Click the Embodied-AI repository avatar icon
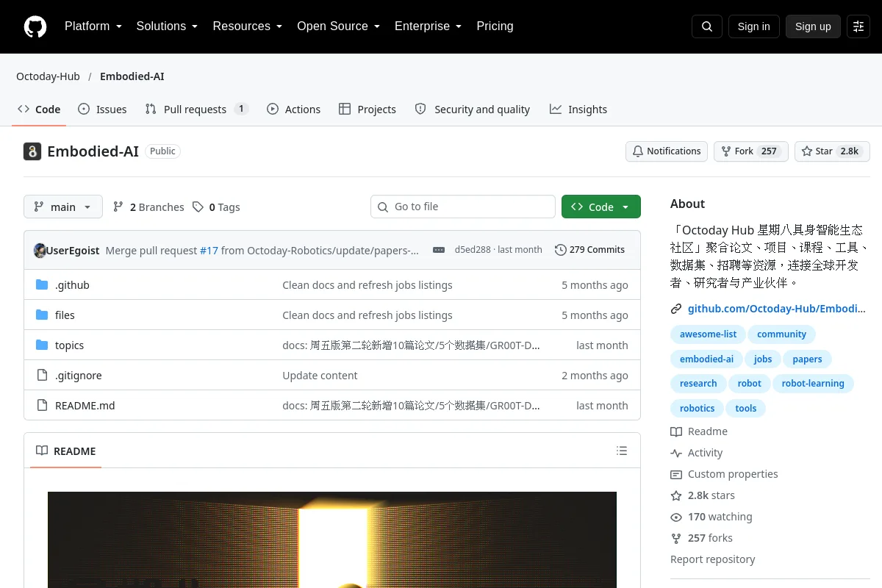The height and width of the screenshot is (588, 882). click(32, 151)
